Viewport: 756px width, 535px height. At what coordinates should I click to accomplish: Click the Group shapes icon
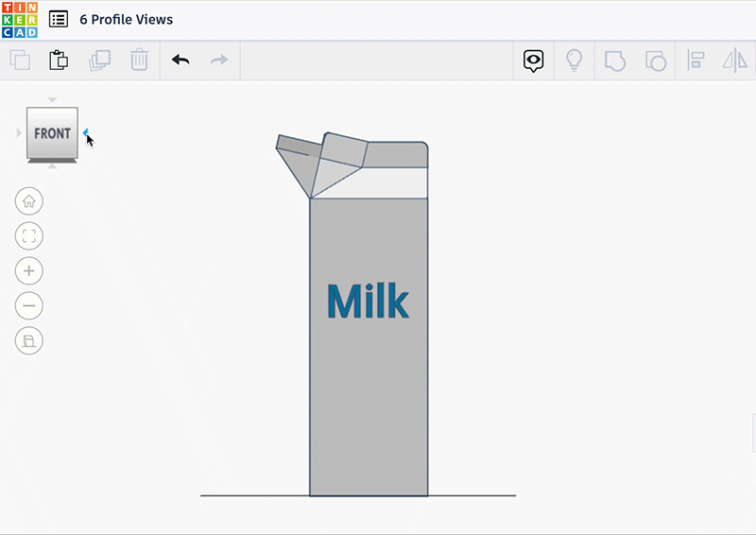tap(614, 61)
